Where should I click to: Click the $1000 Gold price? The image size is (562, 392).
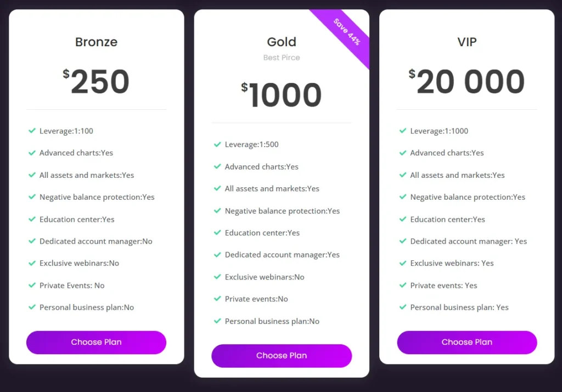click(282, 95)
